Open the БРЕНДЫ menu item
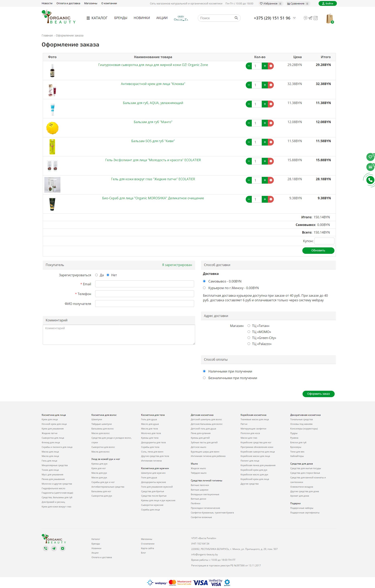Image resolution: width=375 pixels, height=588 pixels. [120, 18]
